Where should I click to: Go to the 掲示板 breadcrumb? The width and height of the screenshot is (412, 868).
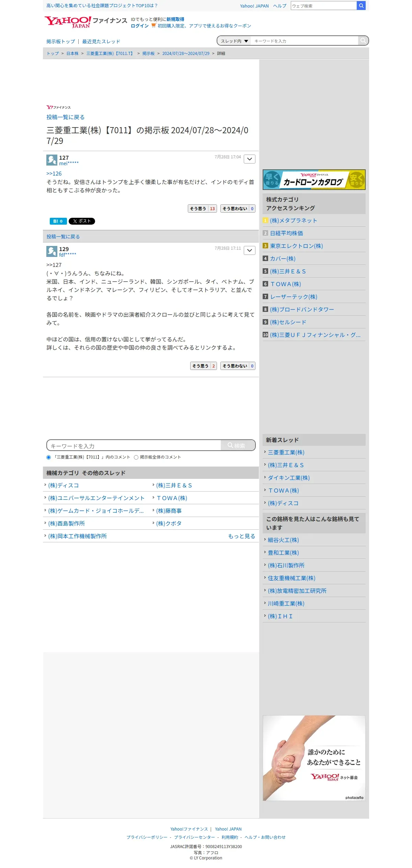(x=148, y=54)
